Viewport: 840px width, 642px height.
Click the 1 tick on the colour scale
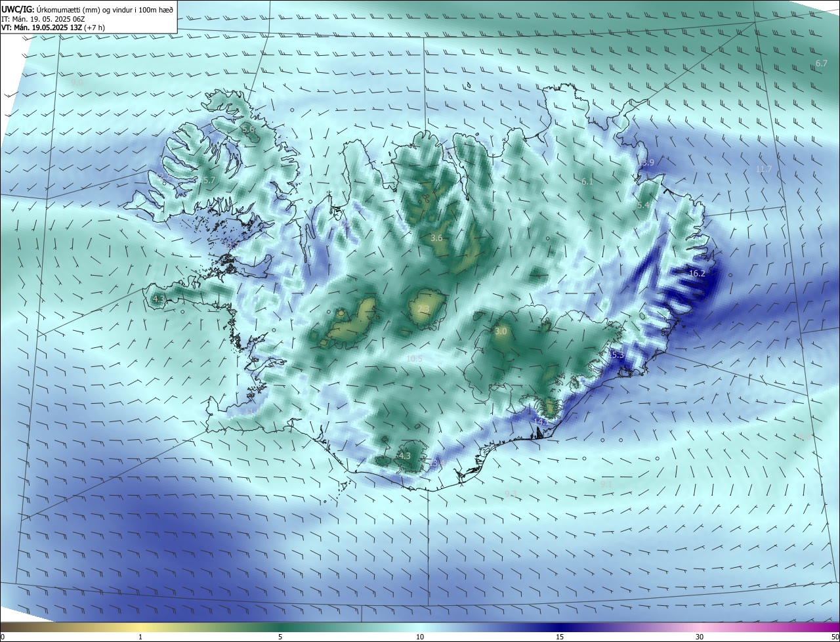click(140, 637)
